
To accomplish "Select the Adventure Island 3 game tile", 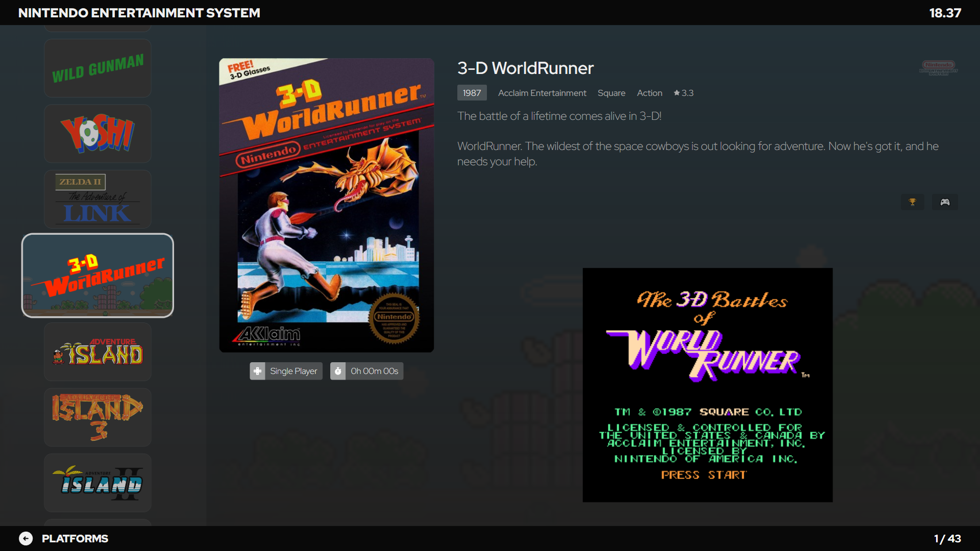I will pos(97,417).
